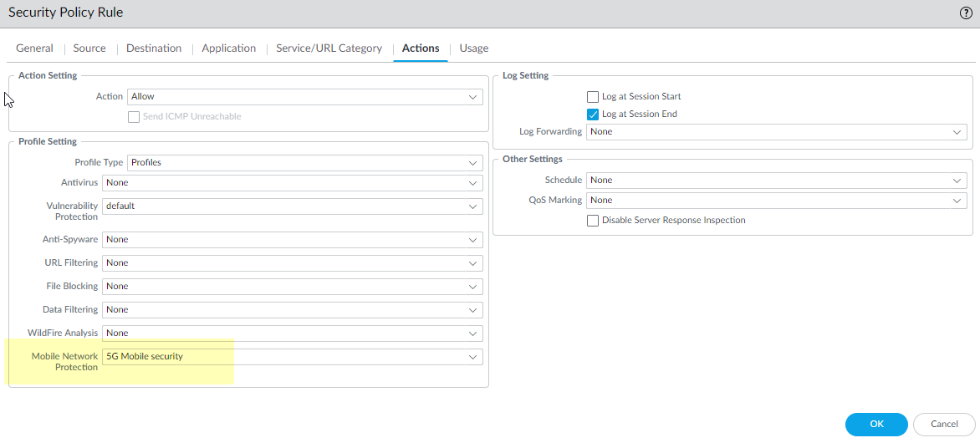Image resolution: width=980 pixels, height=448 pixels.
Task: Click OK to save the rule
Action: (875, 425)
